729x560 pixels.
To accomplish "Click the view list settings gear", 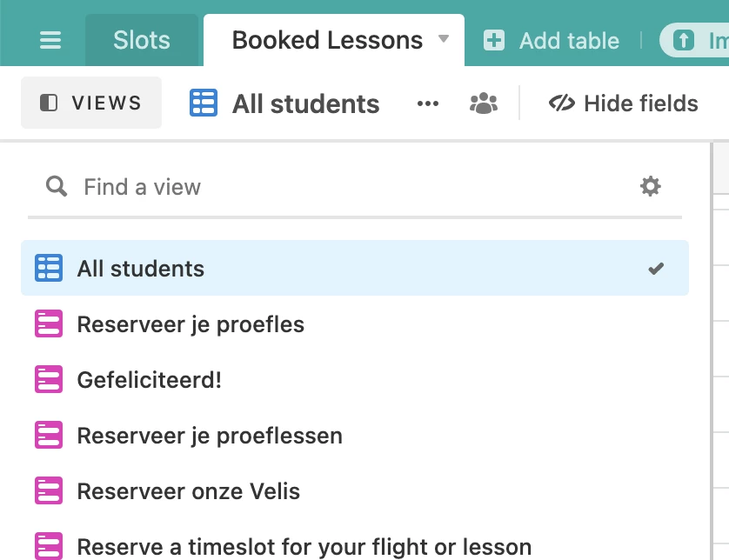I will [x=651, y=186].
